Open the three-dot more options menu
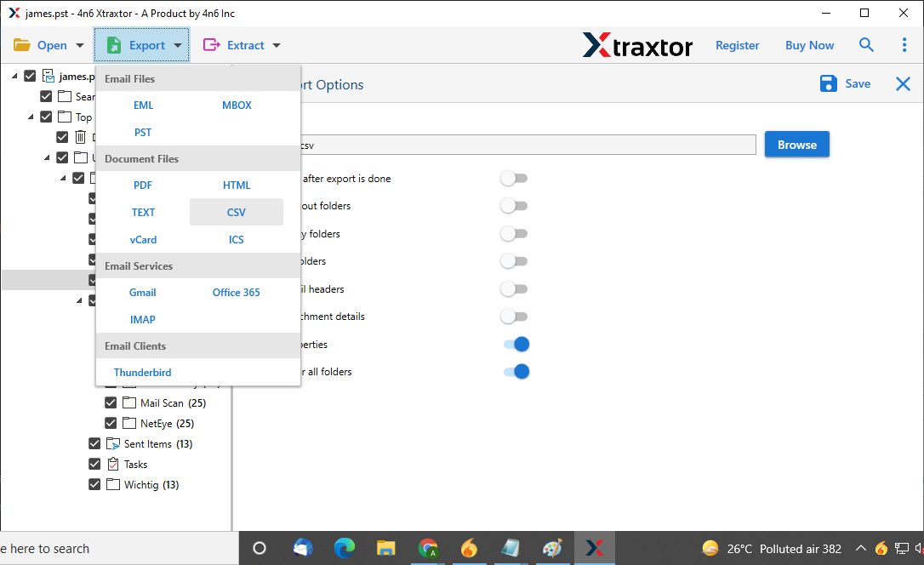This screenshot has width=924, height=565. pos(904,45)
